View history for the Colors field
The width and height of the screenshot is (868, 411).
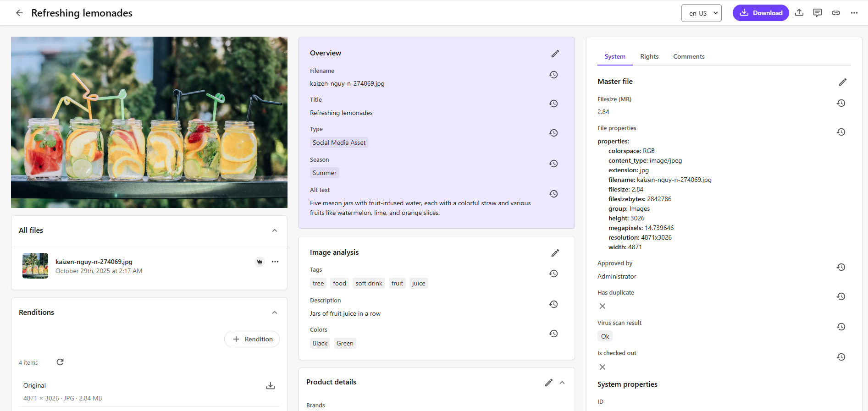[553, 334]
